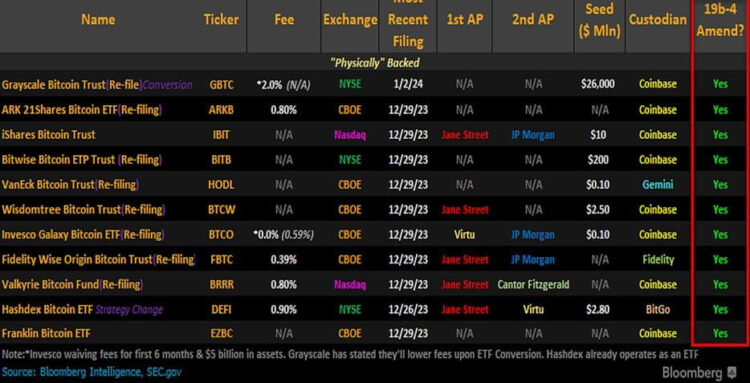Click the "Physically" Backed section label
The height and width of the screenshot is (383, 750).
[x=375, y=63]
